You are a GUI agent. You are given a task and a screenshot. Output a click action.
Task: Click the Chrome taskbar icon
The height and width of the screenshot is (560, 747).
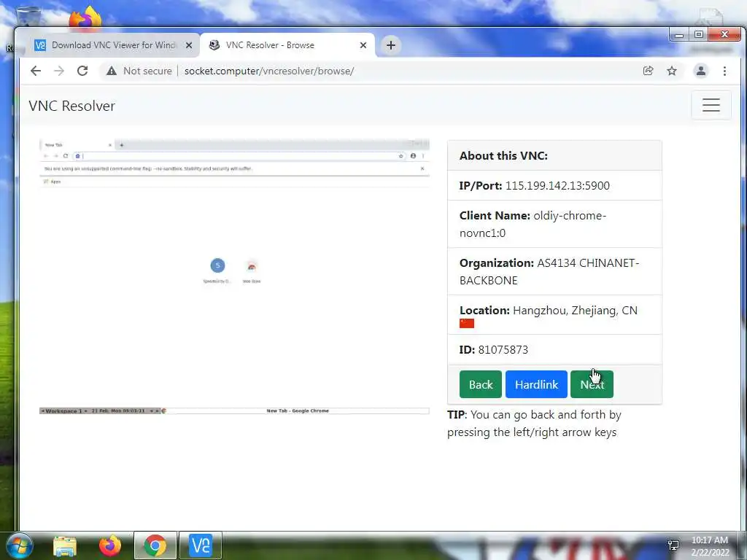[155, 545]
